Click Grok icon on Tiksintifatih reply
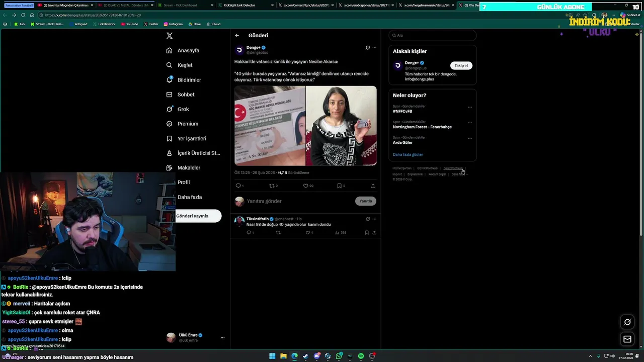The image size is (644, 362). coord(367,219)
